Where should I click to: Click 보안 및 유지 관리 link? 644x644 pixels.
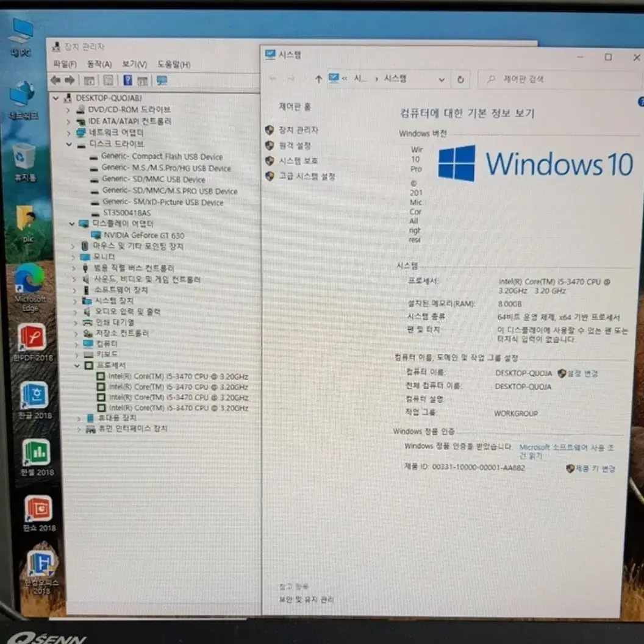coord(306,599)
